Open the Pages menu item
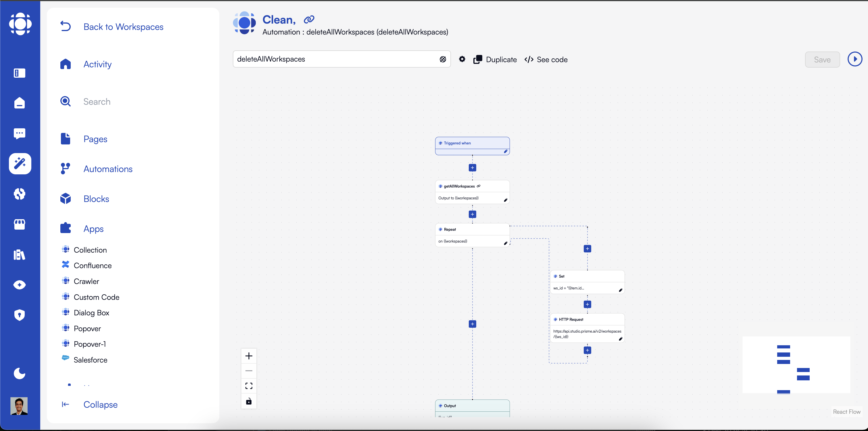 coord(95,139)
